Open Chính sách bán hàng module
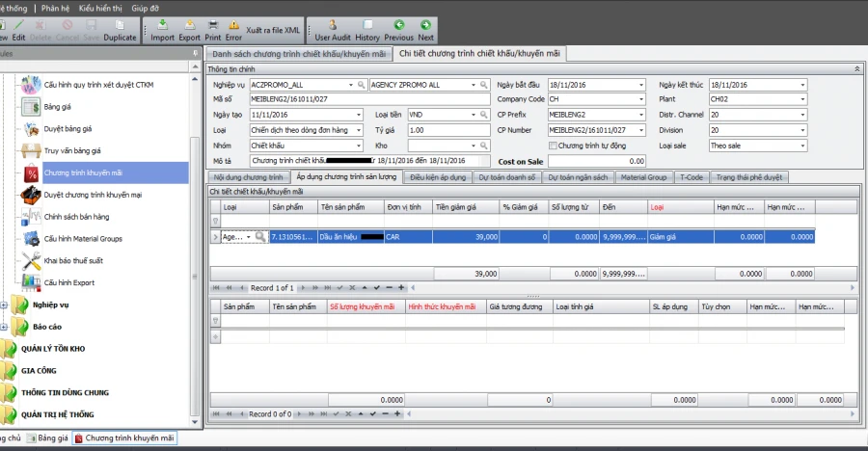The height and width of the screenshot is (451, 868). pos(76,217)
